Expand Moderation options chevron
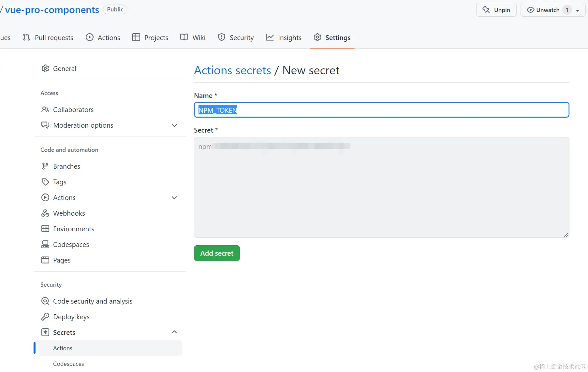Image resolution: width=588 pixels, height=372 pixels. (x=174, y=125)
